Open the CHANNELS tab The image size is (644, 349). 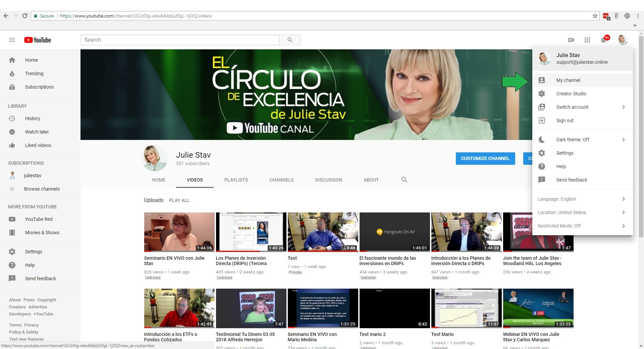(281, 180)
